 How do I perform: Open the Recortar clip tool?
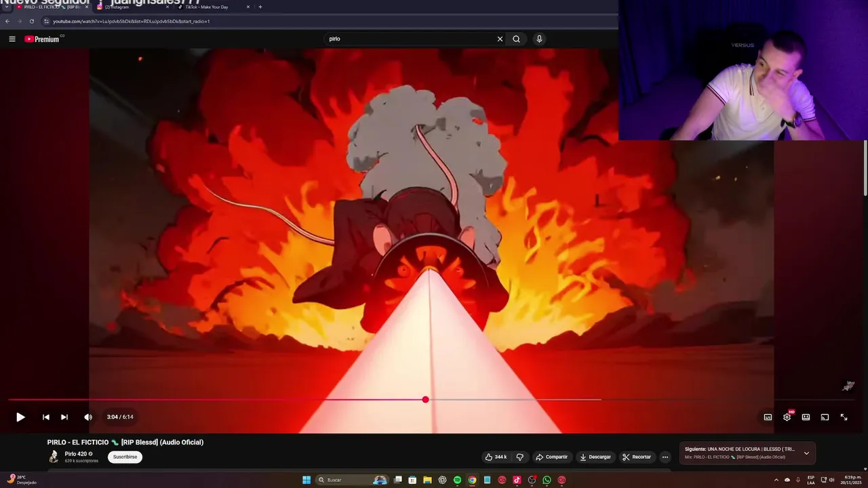(637, 457)
